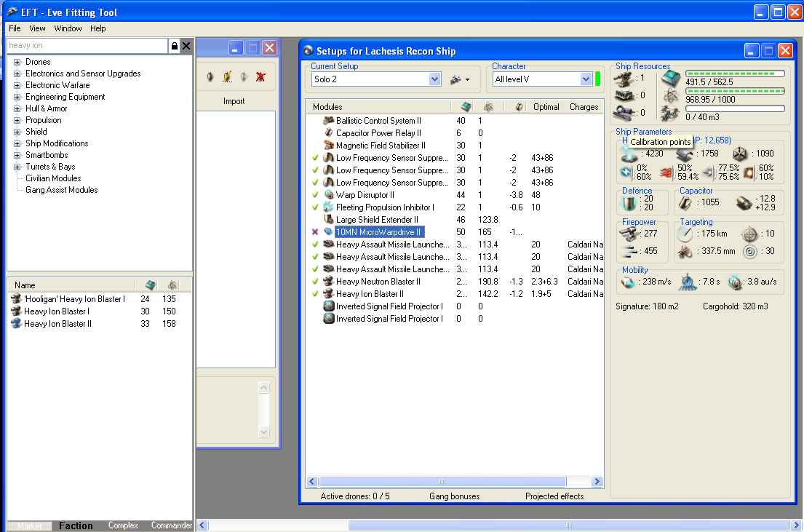This screenshot has width=804, height=532.
Task: Expand the Engineering Equipment category
Action: 17,97
